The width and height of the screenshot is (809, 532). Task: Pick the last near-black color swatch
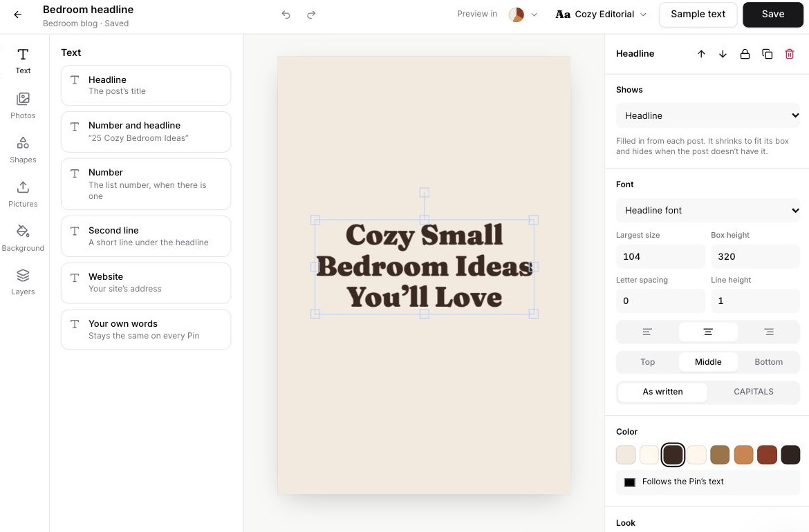pyautogui.click(x=790, y=455)
